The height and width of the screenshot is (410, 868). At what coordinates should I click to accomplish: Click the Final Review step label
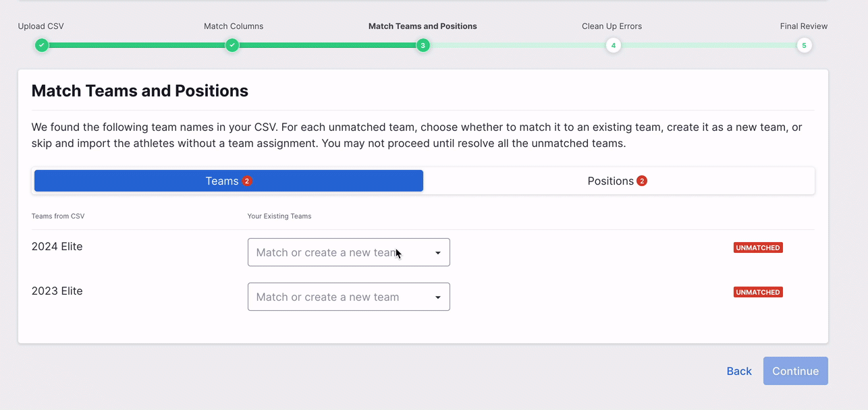click(803, 26)
